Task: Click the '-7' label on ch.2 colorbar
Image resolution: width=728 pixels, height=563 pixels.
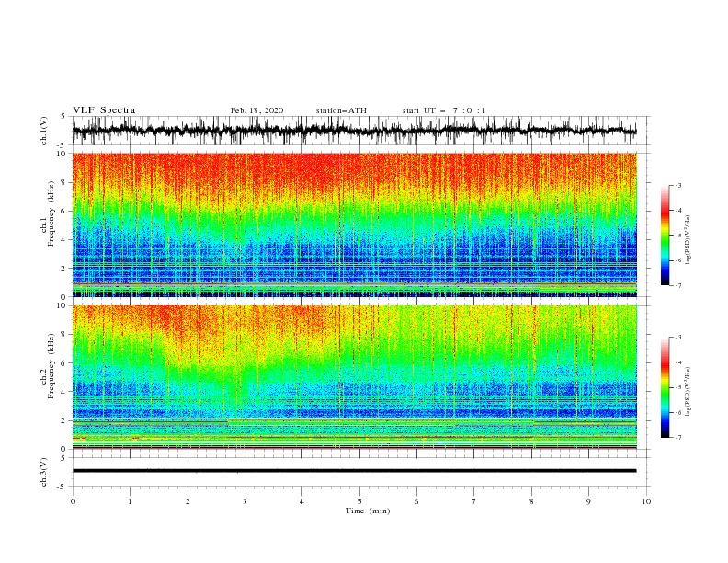Action: click(x=677, y=437)
